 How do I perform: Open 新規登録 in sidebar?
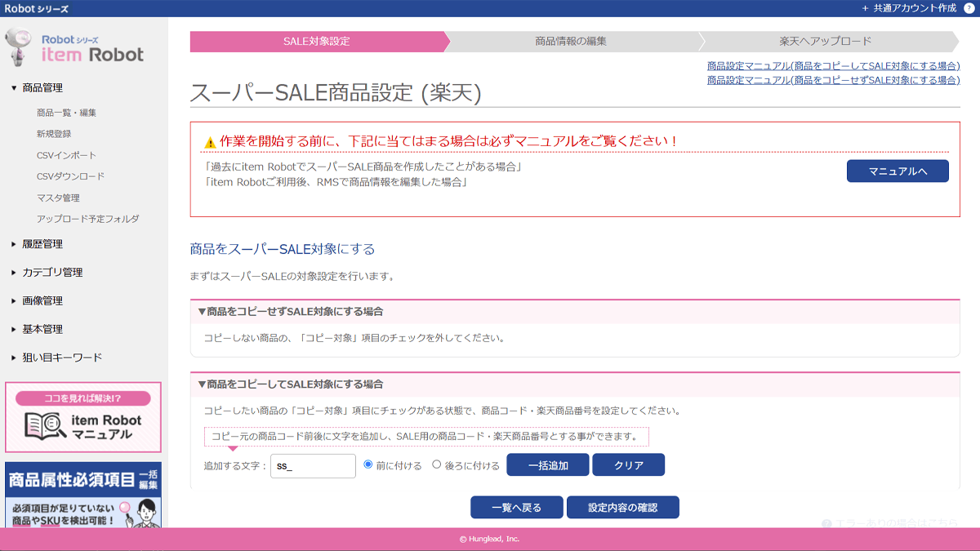coord(54,134)
